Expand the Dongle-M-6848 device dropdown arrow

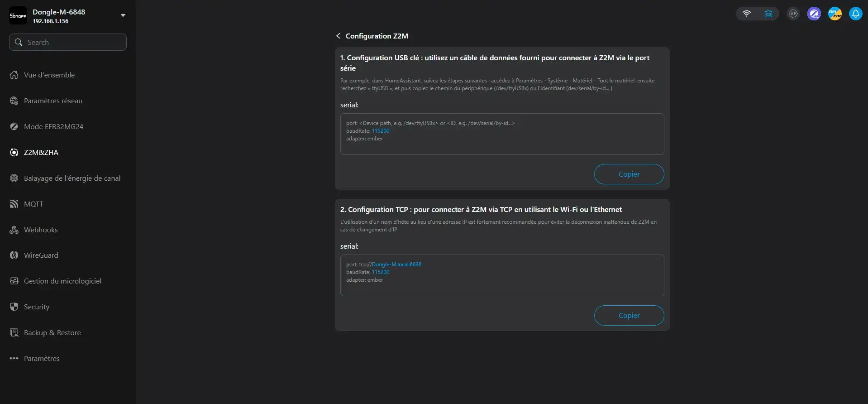point(123,15)
